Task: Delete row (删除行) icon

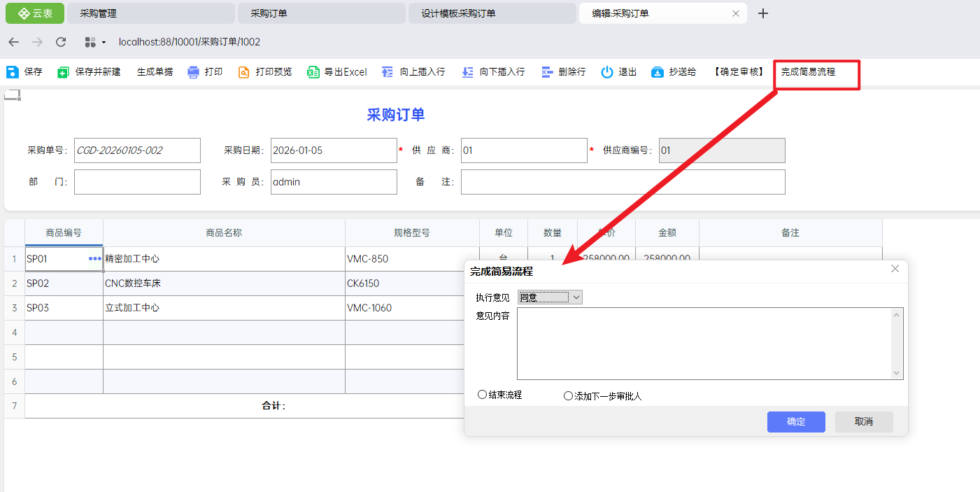Action: click(x=547, y=72)
